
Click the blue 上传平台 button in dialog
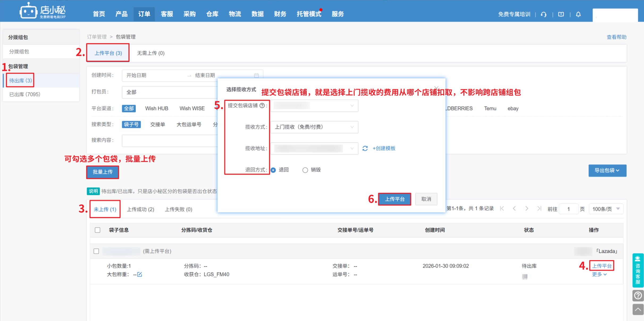(x=394, y=199)
